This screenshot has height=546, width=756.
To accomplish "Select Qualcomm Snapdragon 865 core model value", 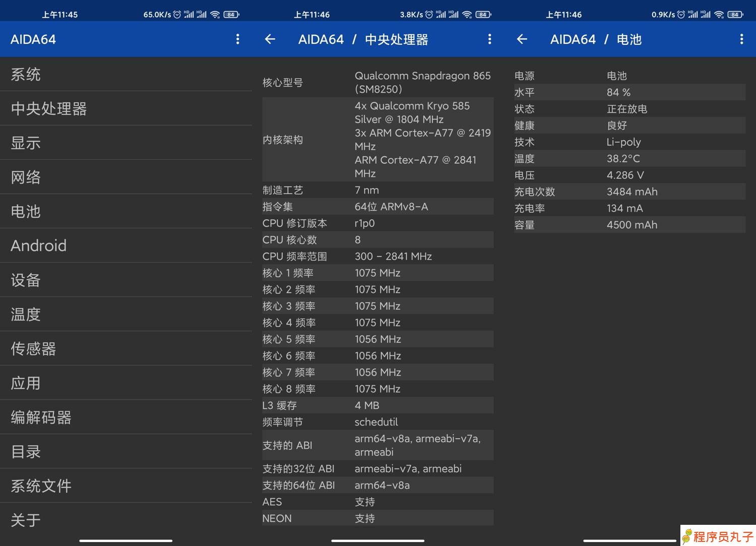I will pyautogui.click(x=422, y=82).
